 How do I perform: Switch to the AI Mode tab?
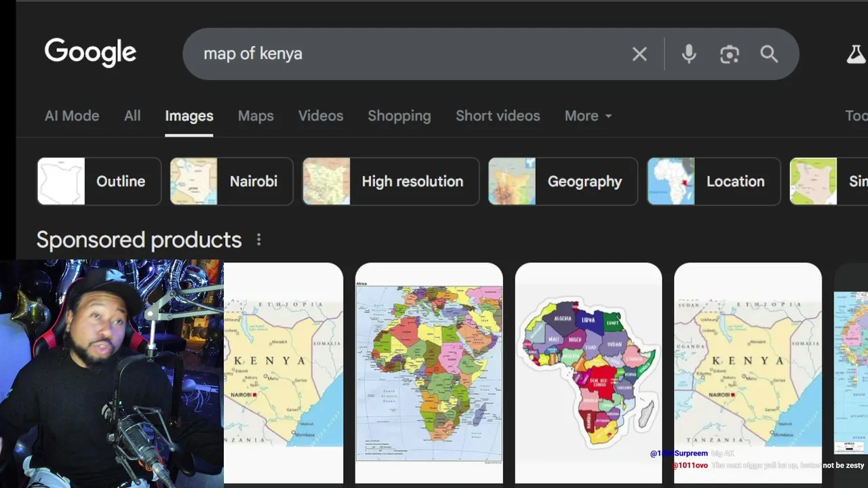pyautogui.click(x=72, y=116)
